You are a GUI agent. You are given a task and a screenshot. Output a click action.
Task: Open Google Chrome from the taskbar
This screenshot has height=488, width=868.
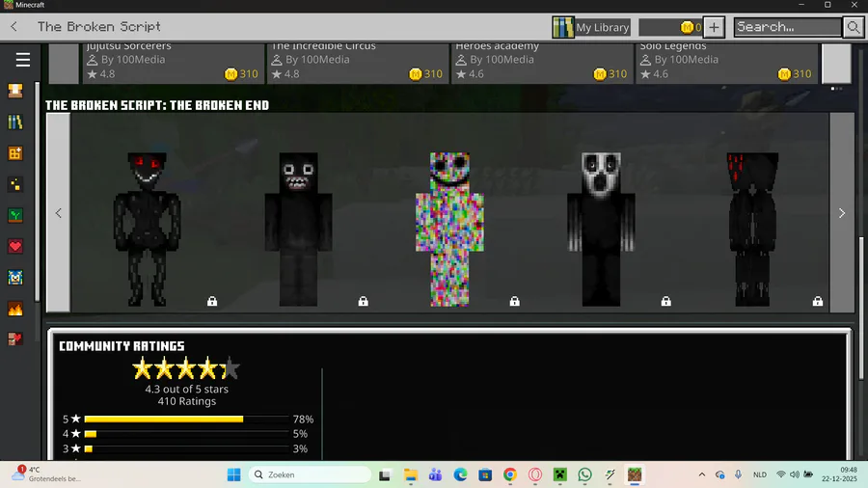(x=510, y=474)
